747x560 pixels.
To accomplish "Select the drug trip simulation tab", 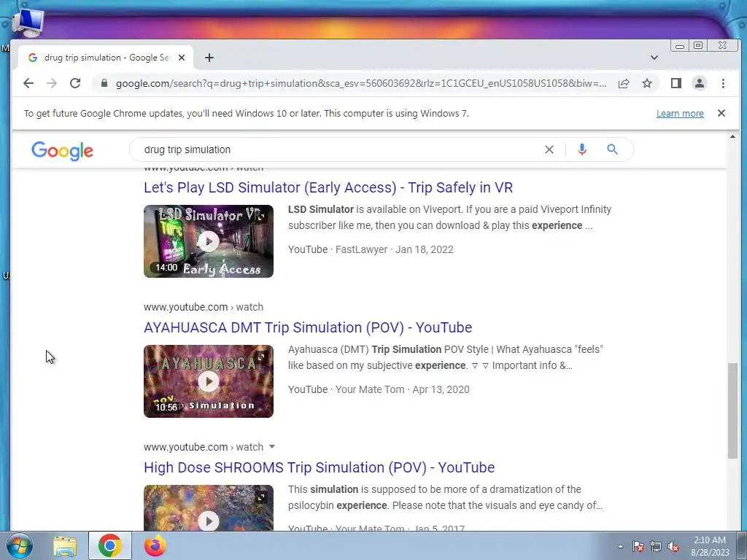I will 106,58.
